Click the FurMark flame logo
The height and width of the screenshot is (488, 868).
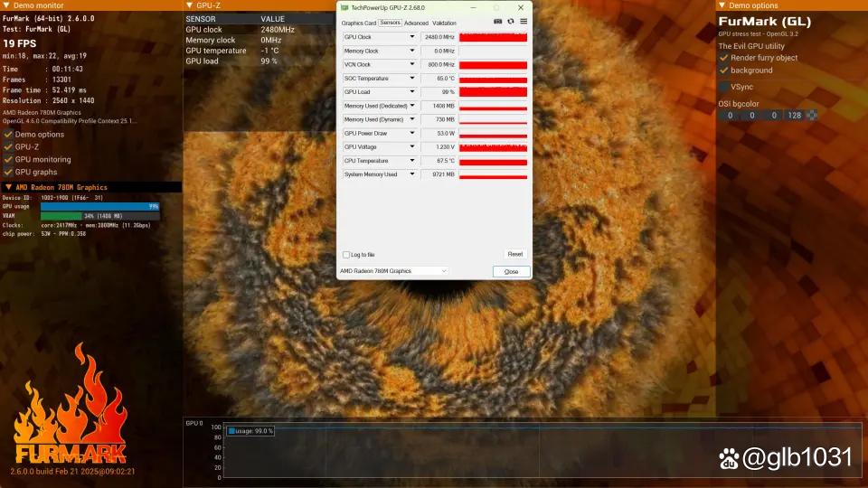coord(71,404)
